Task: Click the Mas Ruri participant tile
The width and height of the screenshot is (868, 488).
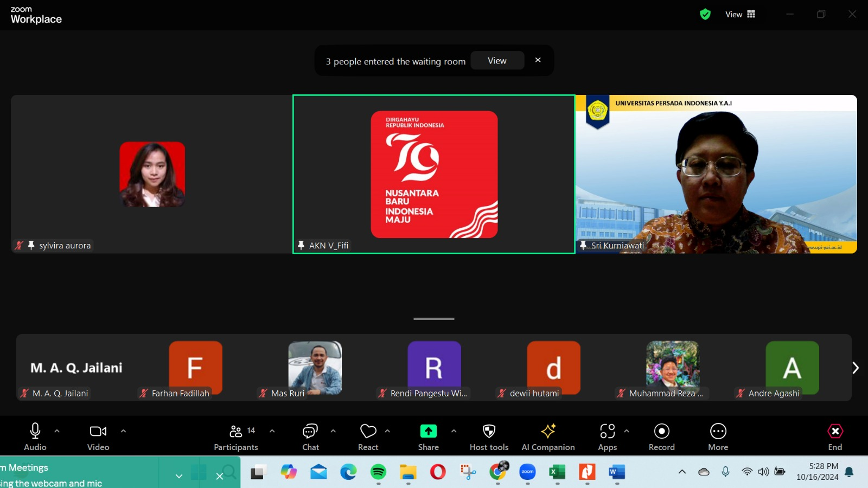Action: tap(315, 368)
